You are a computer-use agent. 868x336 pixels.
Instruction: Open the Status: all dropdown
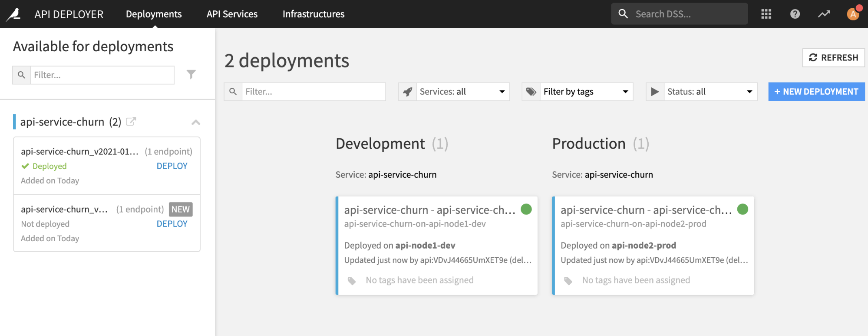point(710,92)
